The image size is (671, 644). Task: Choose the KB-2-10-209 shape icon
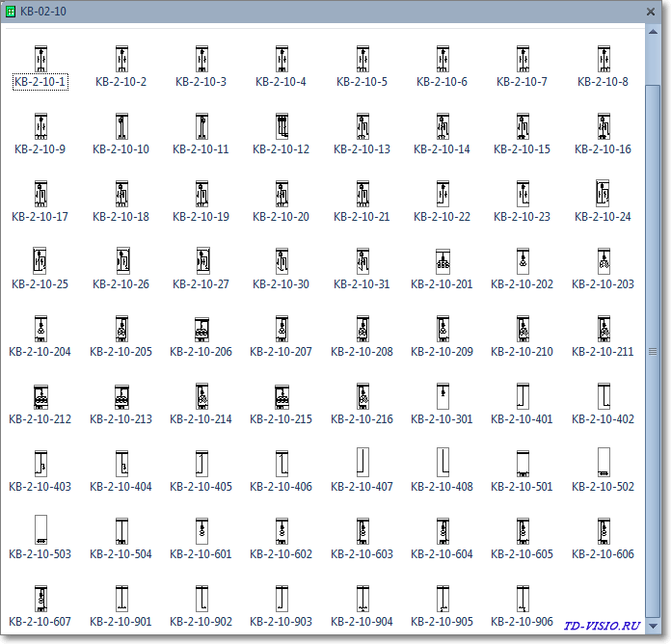click(443, 329)
